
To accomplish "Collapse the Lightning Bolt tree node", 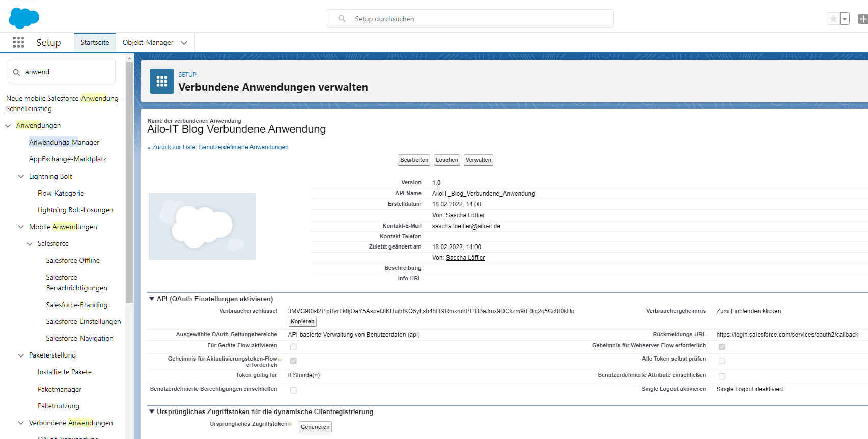I will click(x=21, y=177).
